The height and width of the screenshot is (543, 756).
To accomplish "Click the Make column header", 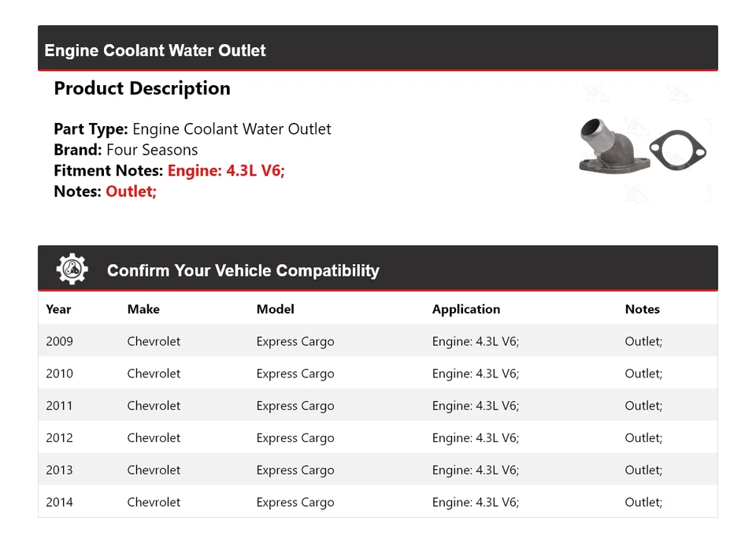I will (x=143, y=309).
